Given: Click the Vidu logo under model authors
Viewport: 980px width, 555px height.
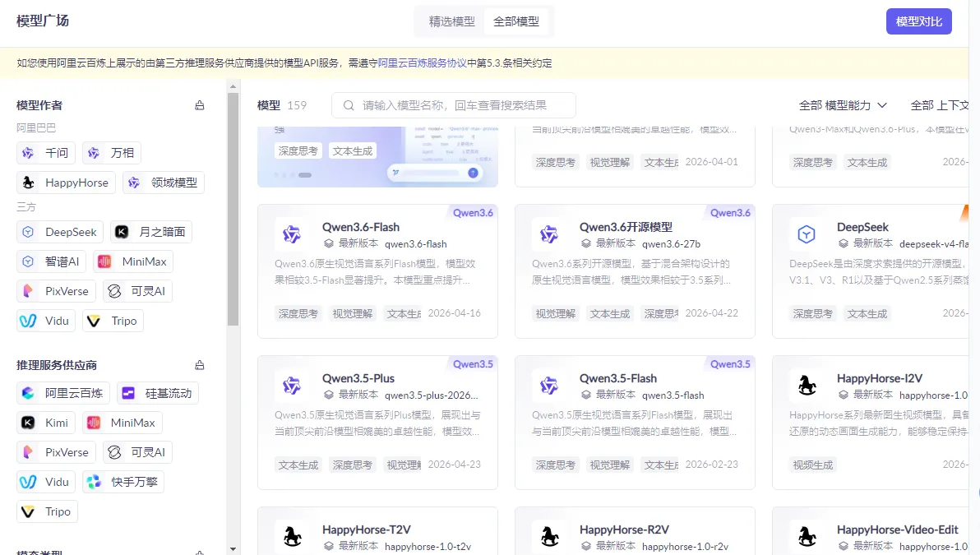Looking at the screenshot, I should (28, 321).
